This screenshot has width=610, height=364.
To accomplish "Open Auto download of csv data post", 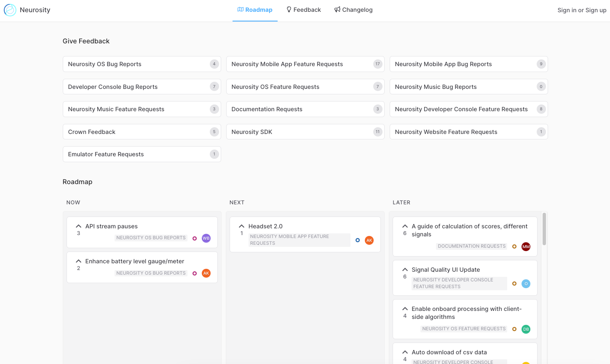I will (449, 352).
